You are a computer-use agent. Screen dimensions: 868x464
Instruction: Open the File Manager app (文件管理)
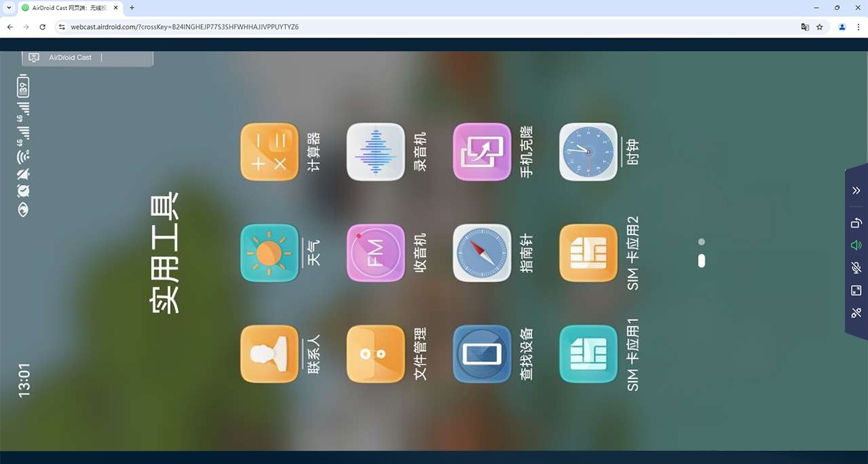[375, 354]
